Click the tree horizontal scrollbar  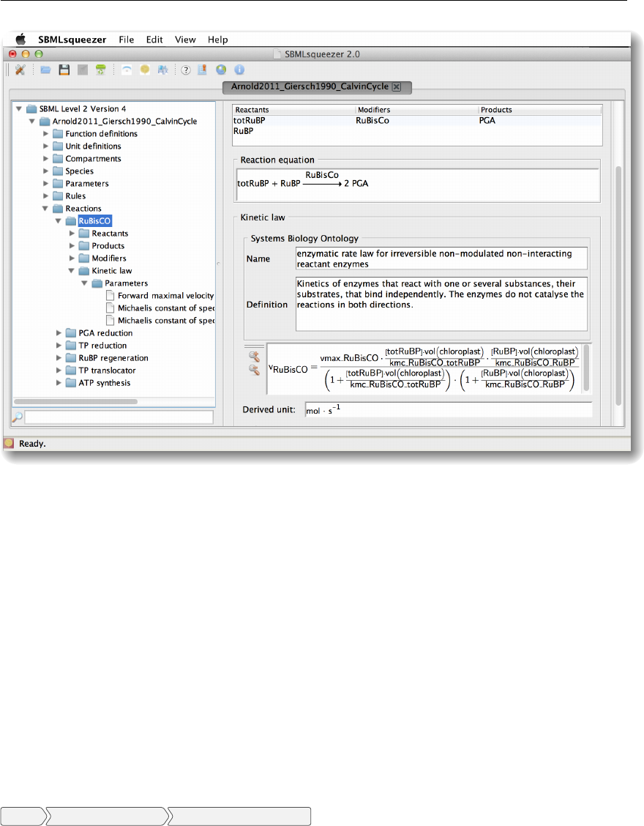pos(76,401)
